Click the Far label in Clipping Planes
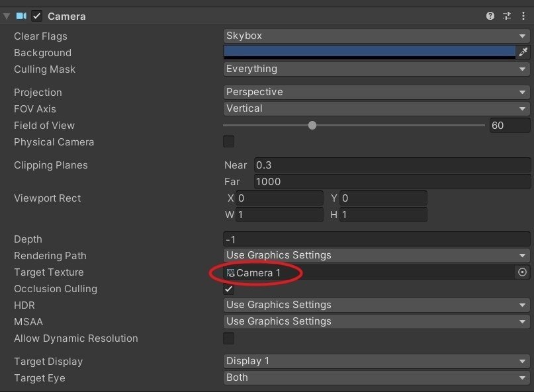Viewport: 534px width, 392px height. [232, 181]
